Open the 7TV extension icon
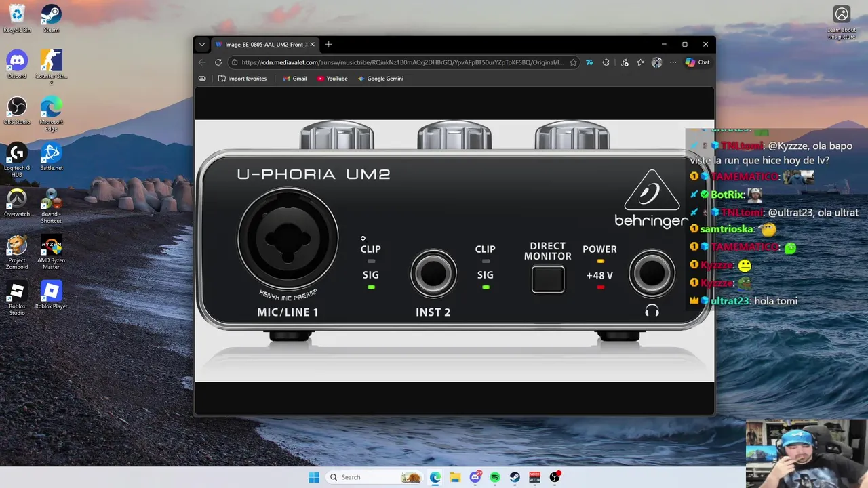This screenshot has height=488, width=868. pyautogui.click(x=589, y=62)
